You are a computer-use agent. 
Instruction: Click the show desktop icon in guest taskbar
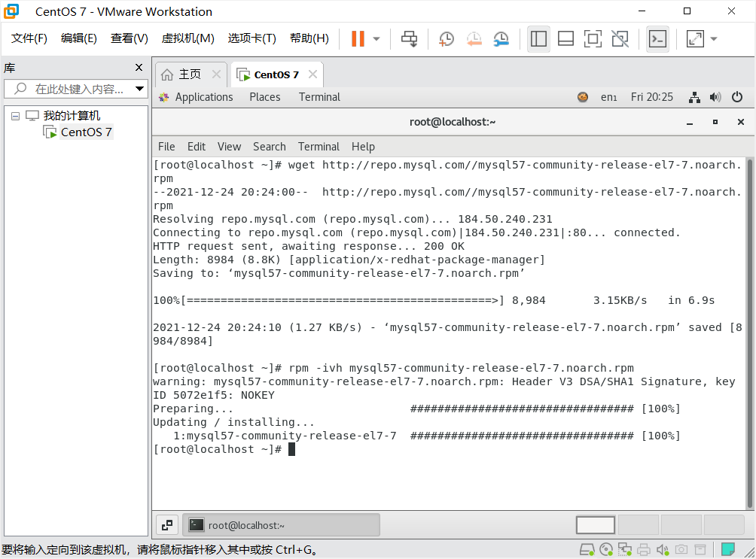point(167,525)
